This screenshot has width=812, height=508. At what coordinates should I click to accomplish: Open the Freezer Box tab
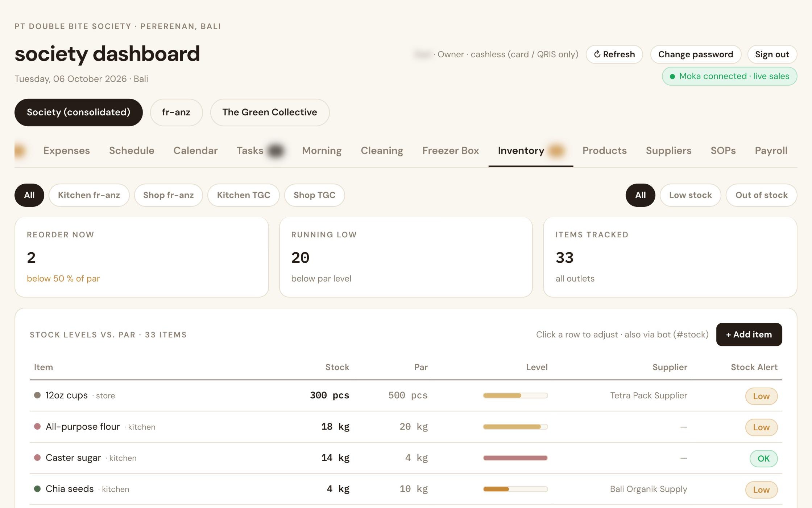tap(451, 151)
